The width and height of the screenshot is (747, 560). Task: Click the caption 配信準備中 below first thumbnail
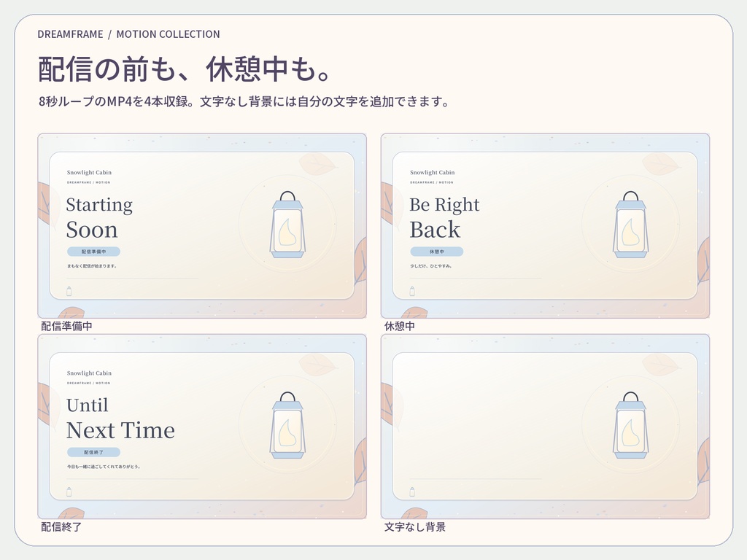(66, 326)
